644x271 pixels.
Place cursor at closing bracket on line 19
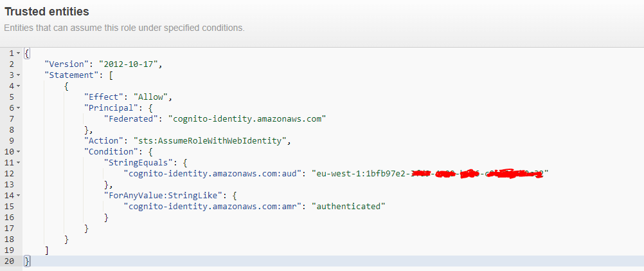[47, 250]
